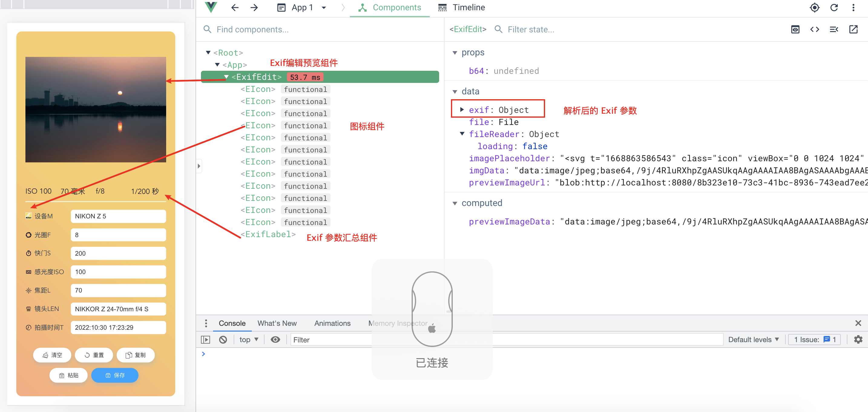
Task: Select the ExifLabel component in tree
Action: (x=268, y=234)
